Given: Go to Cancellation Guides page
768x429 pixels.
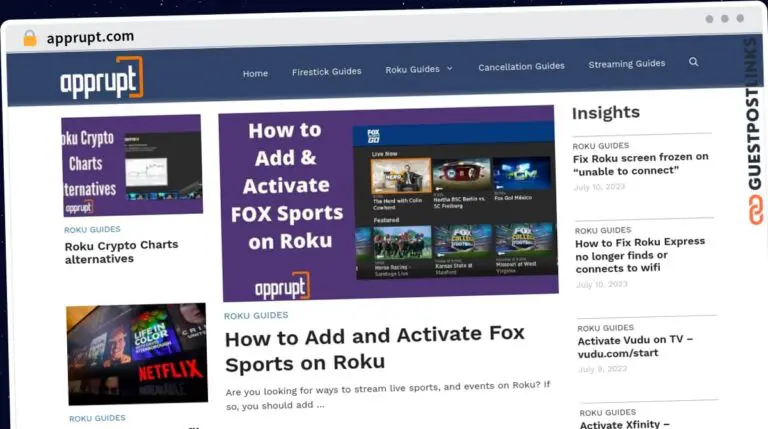Looking at the screenshot, I should 521,66.
